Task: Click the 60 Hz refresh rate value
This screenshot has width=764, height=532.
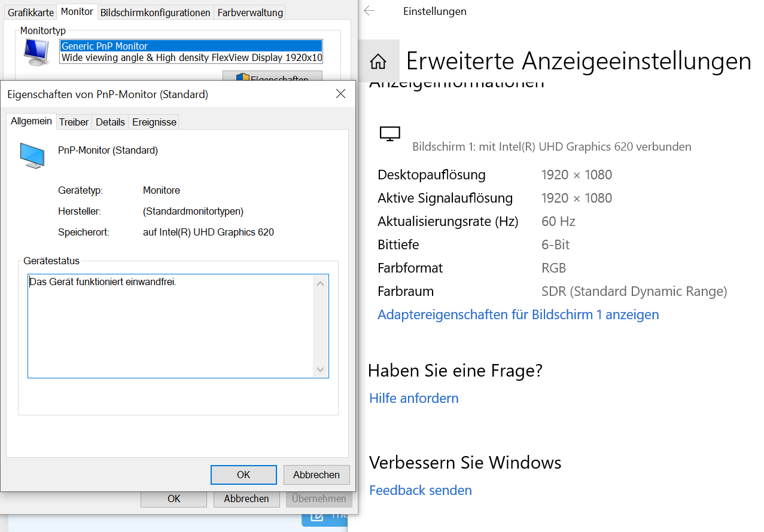Action: click(558, 222)
